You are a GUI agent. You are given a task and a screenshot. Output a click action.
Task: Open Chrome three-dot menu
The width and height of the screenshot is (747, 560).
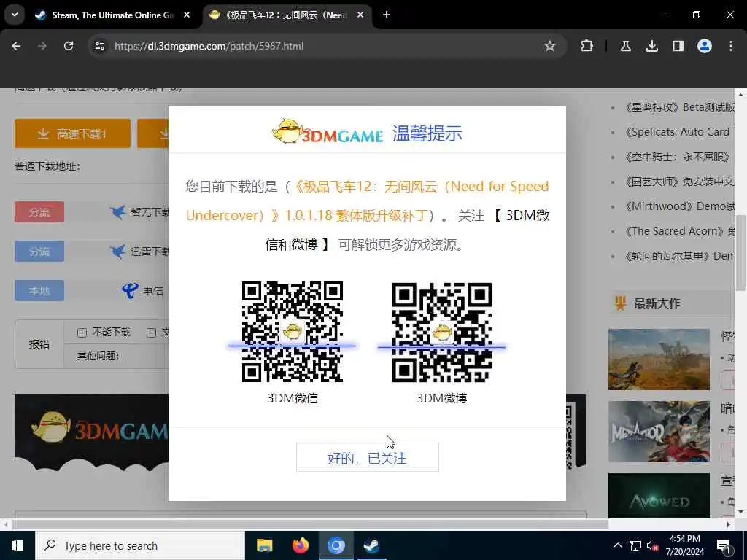(731, 46)
